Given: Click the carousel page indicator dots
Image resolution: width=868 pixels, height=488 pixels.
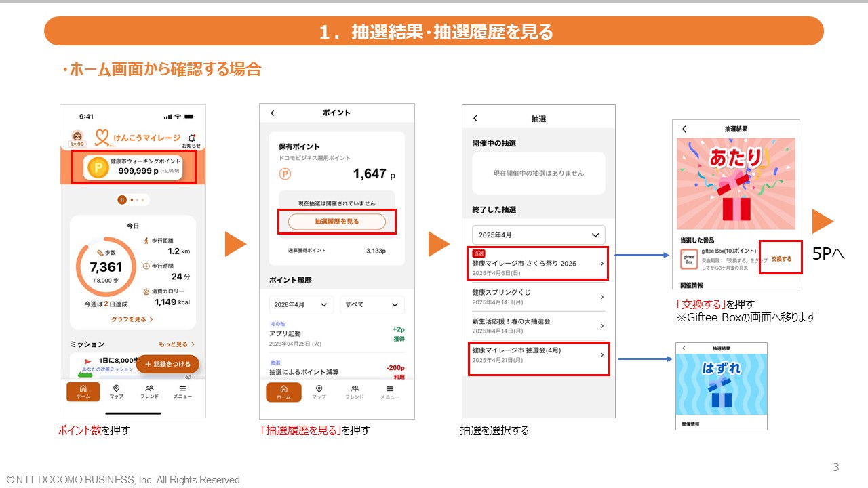Looking at the screenshot, I should [x=137, y=200].
